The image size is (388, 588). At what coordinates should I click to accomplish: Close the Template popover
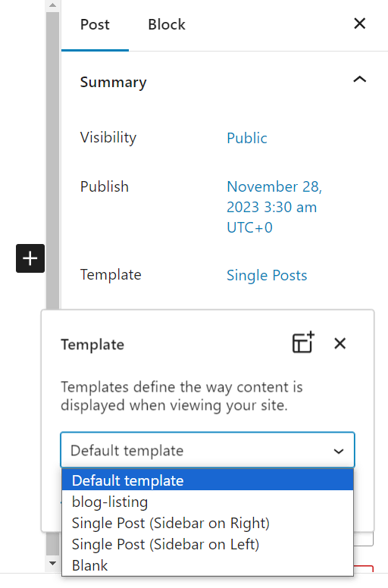(x=340, y=343)
